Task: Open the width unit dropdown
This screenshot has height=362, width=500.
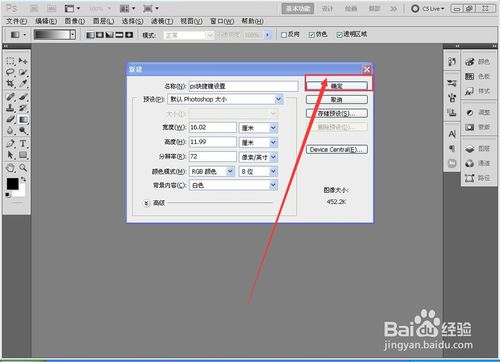Action: coord(258,128)
